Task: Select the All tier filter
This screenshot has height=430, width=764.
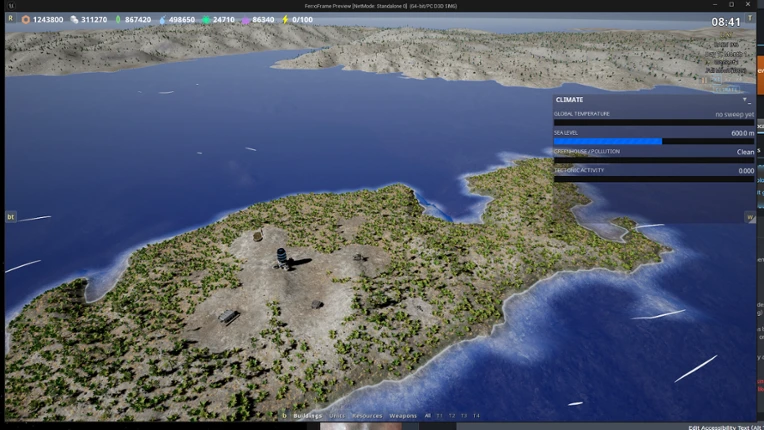Action: pyautogui.click(x=427, y=416)
